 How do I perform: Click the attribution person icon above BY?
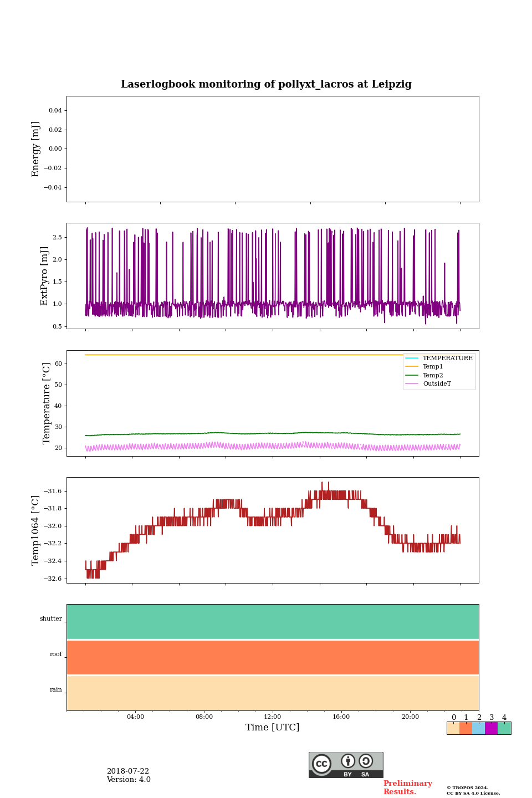(348, 761)
